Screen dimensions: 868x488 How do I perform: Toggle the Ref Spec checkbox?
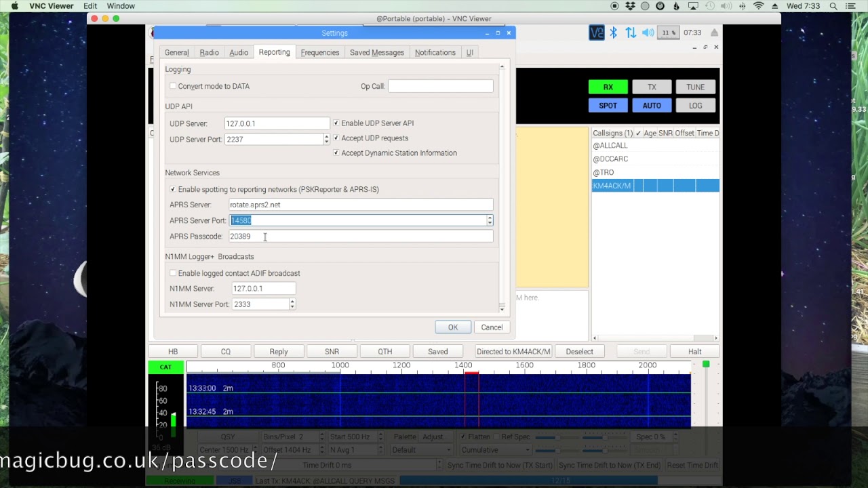[496, 436]
